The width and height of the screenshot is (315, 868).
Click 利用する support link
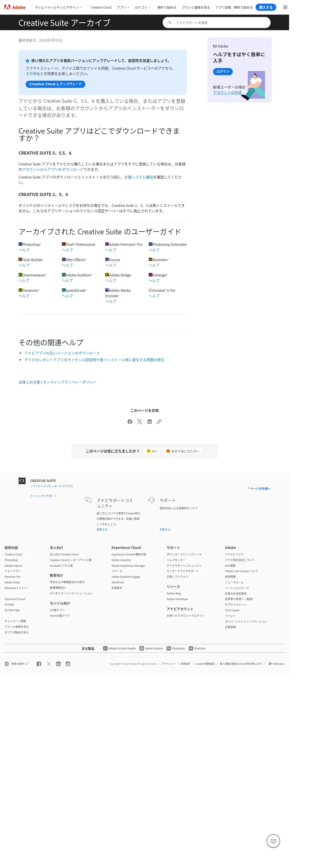[165, 529]
